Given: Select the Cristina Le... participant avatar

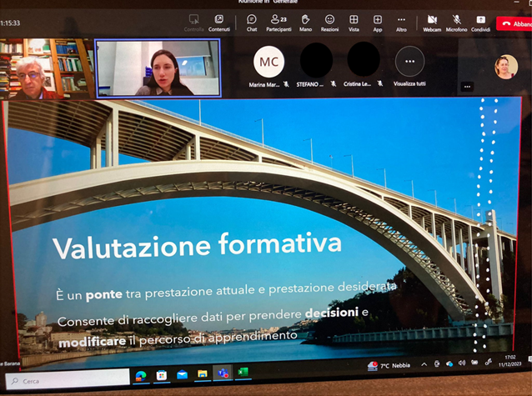Looking at the screenshot, I should point(364,60).
